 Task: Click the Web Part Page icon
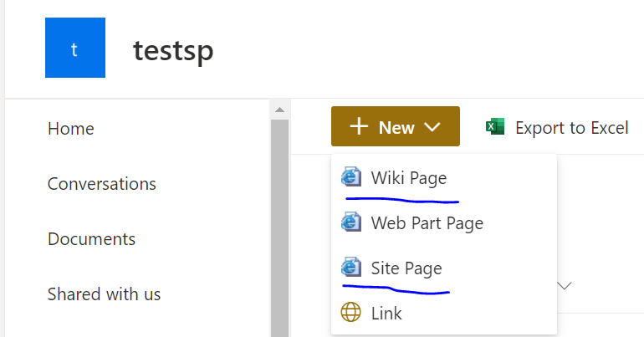(x=351, y=222)
